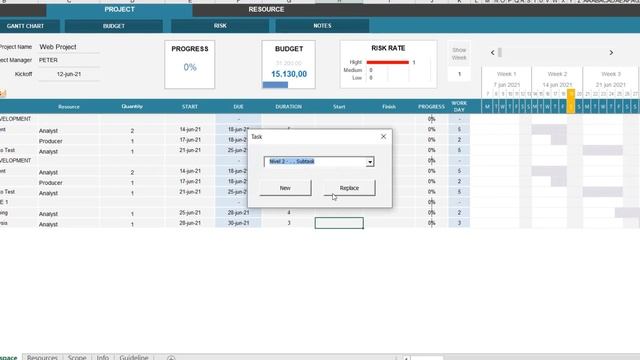
Task: Select start date 28-jun-21 cell
Action: [x=190, y=223]
